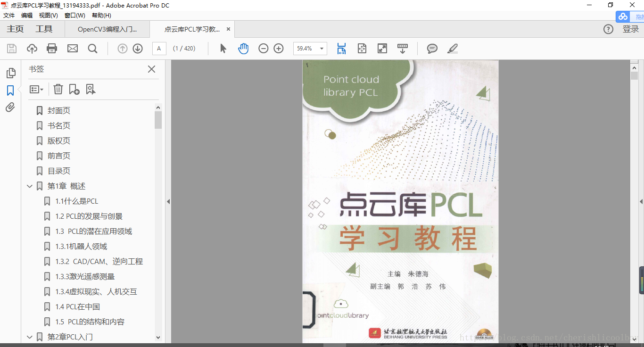Screen dimensions: 644x347
Task: Print the document with printer icon
Action: [52, 49]
